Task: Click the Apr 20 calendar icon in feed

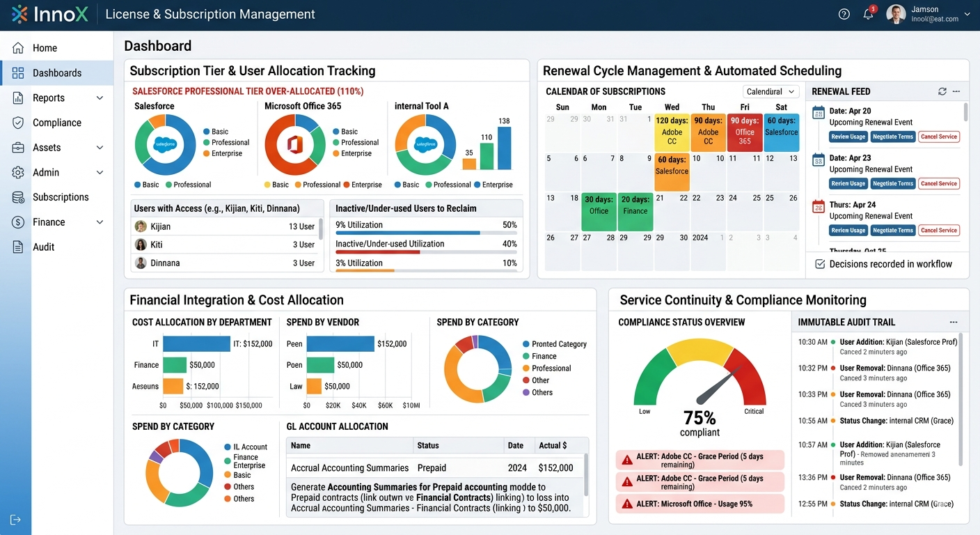Action: coord(819,112)
